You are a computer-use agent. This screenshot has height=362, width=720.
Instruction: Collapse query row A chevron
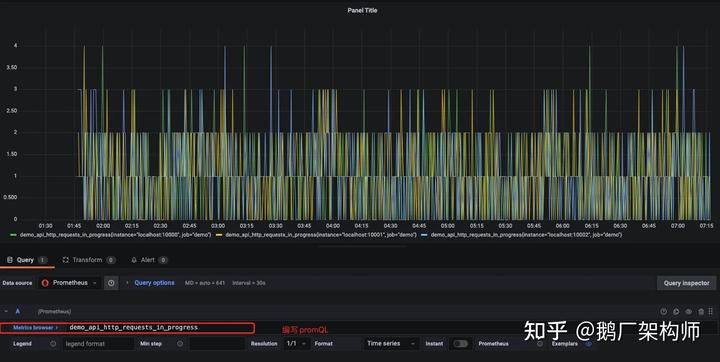[x=6, y=311]
